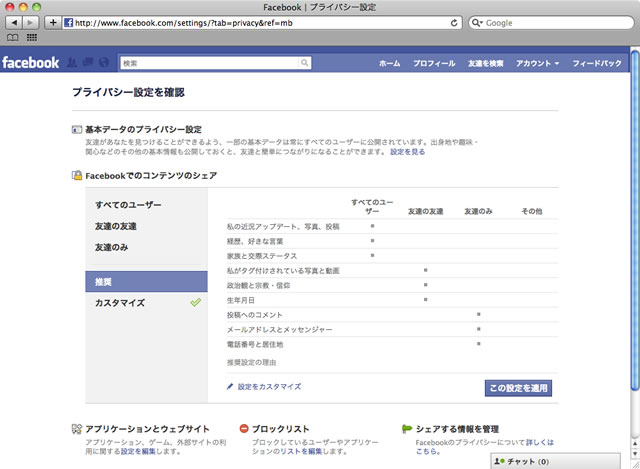Click the 設定を見る link
640x469 pixels.
pyautogui.click(x=407, y=152)
